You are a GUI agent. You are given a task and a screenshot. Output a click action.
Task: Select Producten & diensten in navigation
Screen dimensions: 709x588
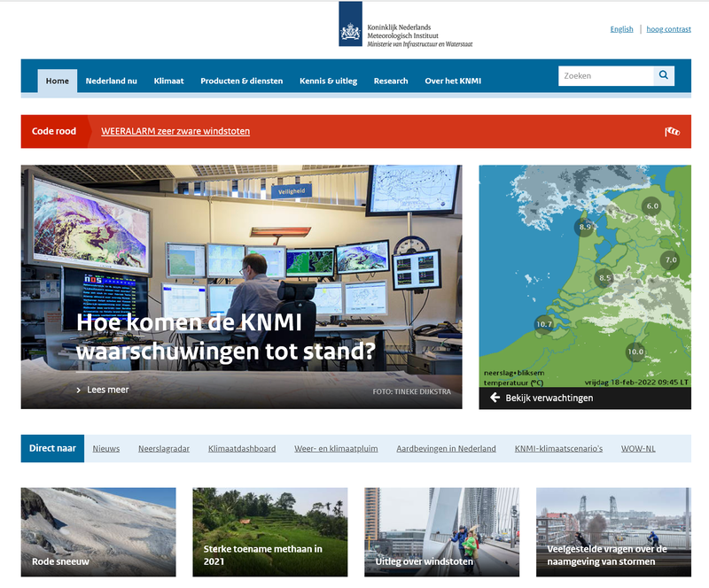pyautogui.click(x=241, y=81)
